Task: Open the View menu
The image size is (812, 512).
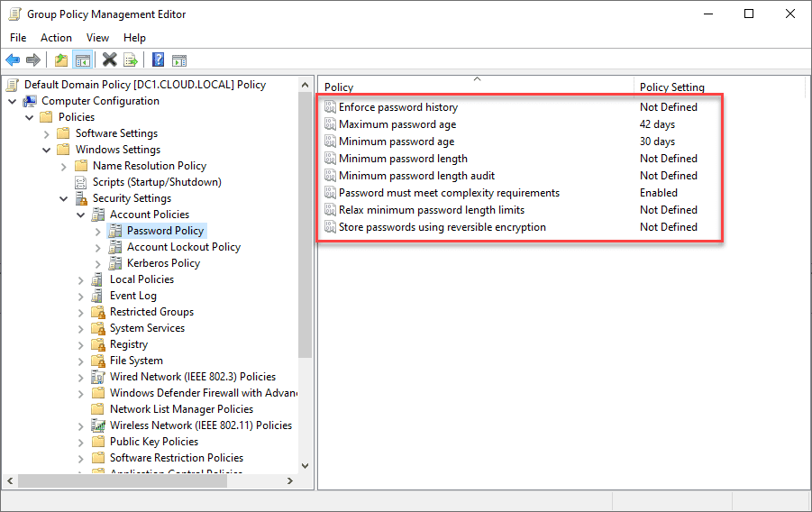Action: click(x=97, y=38)
